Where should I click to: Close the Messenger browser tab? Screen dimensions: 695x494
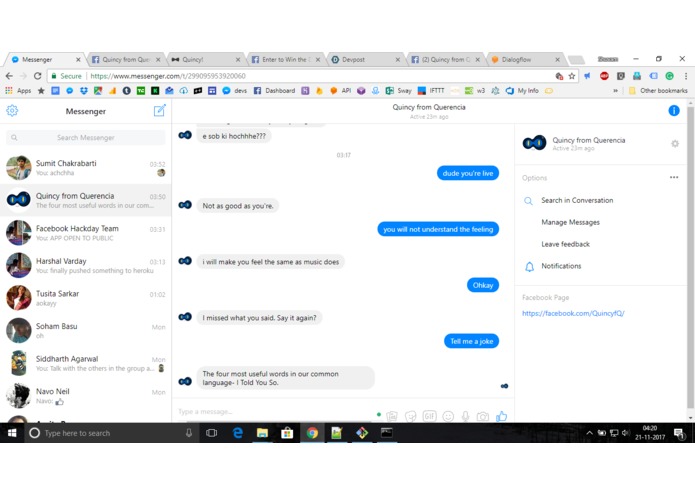tap(78, 59)
